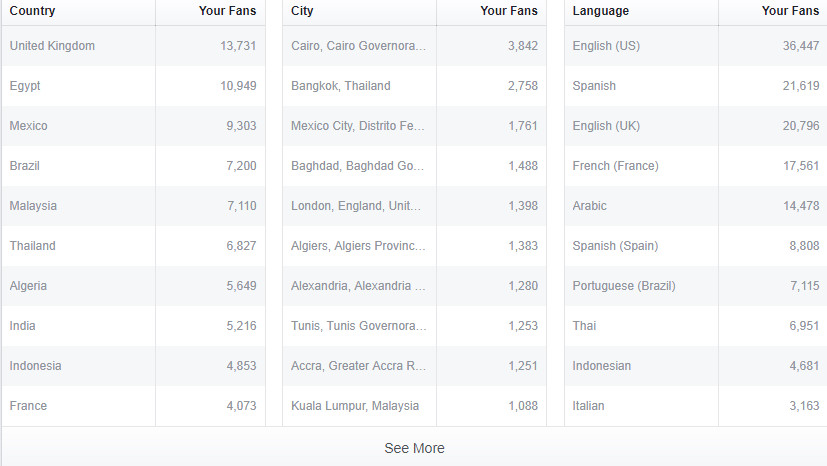Select the Portuguese (Brazil) language row

pos(624,286)
